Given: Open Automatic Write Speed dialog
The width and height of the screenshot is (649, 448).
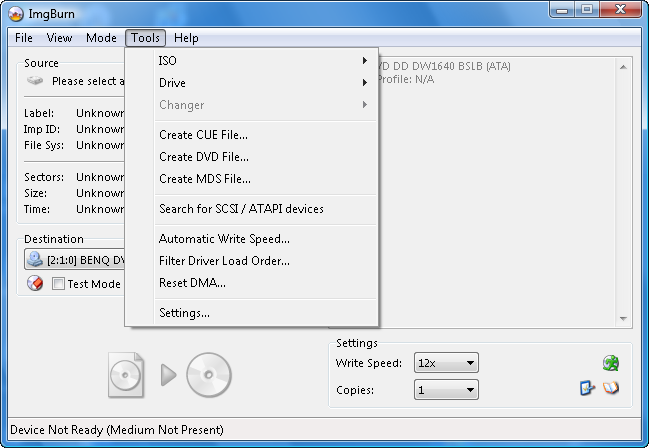Looking at the screenshot, I should [x=265, y=239].
